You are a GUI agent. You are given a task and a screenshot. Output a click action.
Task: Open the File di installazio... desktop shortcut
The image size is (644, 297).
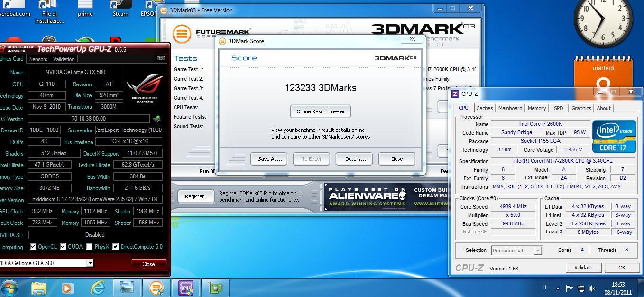click(49, 12)
